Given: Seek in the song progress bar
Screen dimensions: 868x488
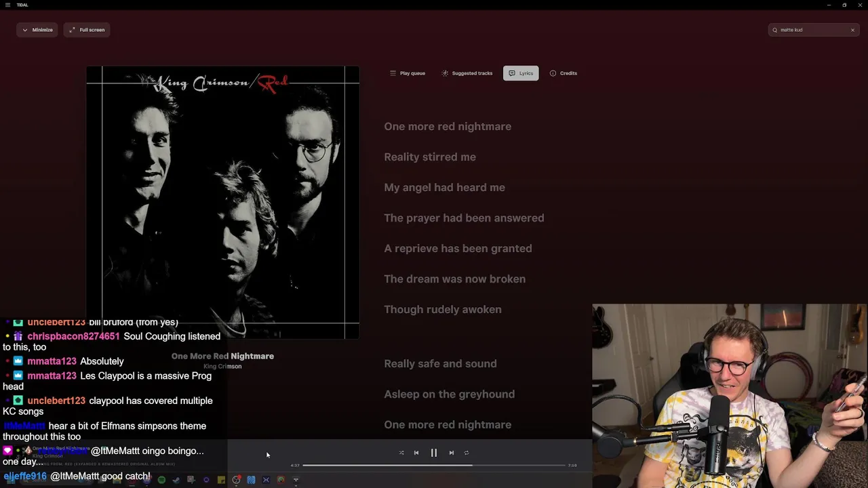Looking at the screenshot, I should (x=434, y=466).
